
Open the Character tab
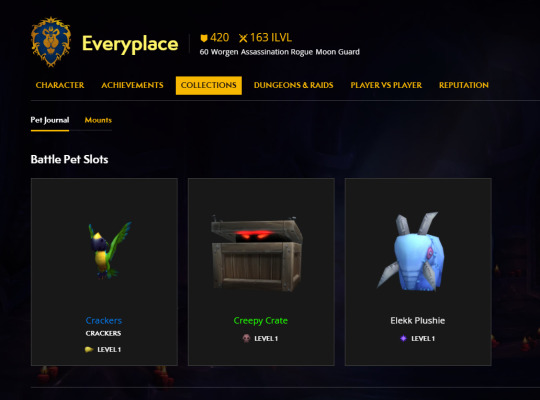[x=60, y=85]
